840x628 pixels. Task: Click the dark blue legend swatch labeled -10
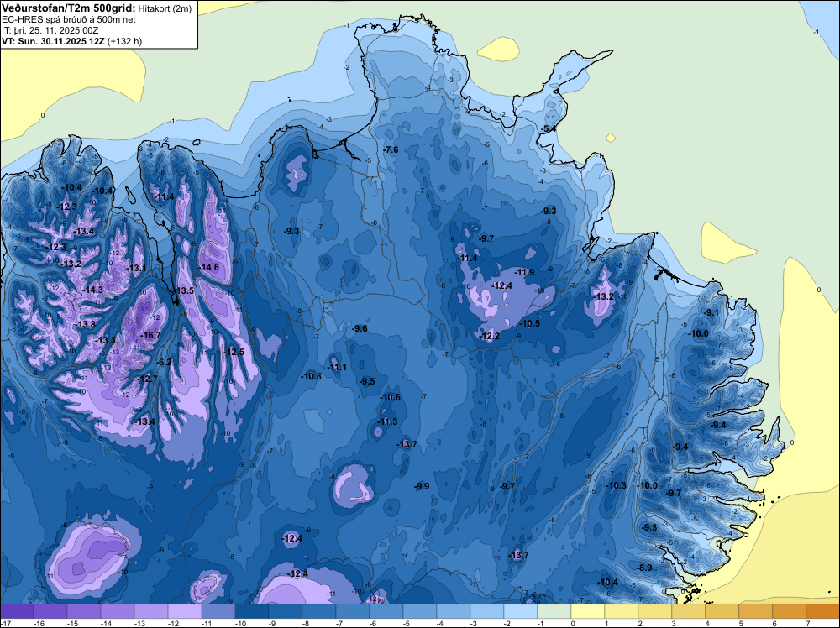point(252,611)
